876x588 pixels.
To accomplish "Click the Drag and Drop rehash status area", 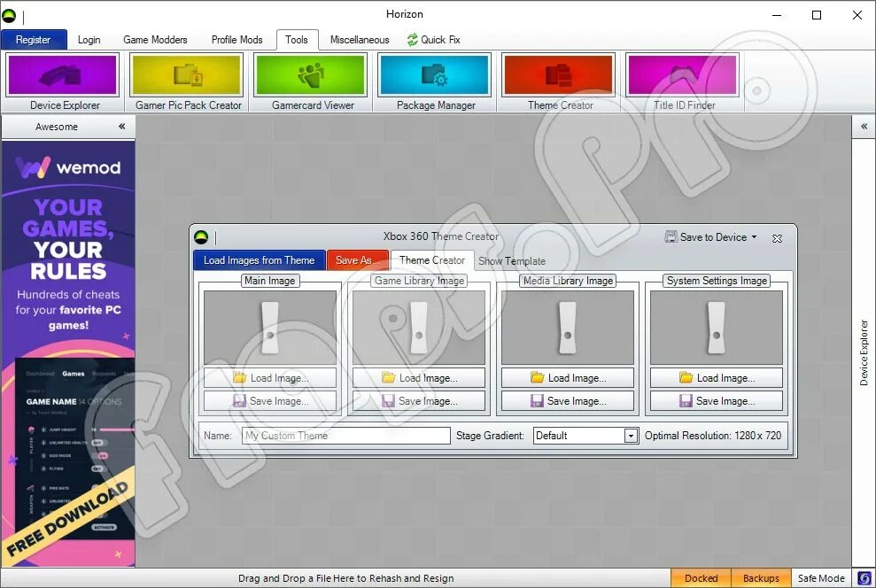I will pos(345,578).
